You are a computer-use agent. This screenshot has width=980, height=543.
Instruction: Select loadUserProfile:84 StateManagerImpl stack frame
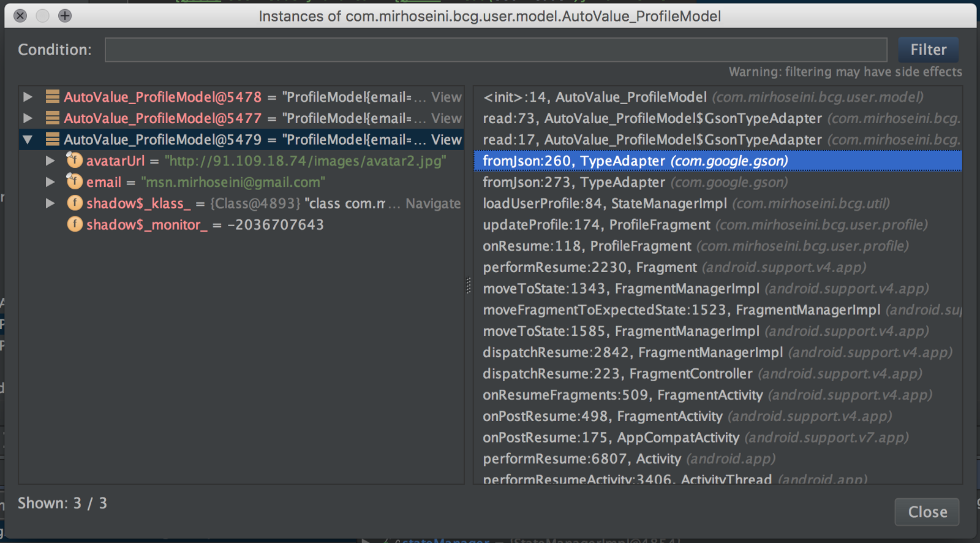pyautogui.click(x=686, y=203)
